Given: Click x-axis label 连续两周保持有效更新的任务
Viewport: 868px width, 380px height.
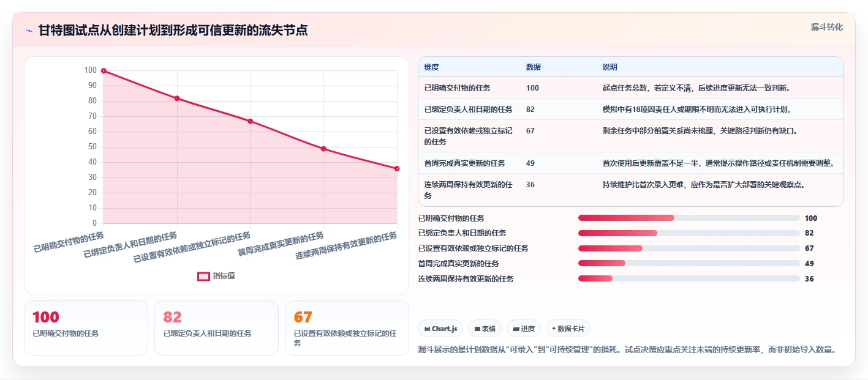Looking at the screenshot, I should 347,246.
